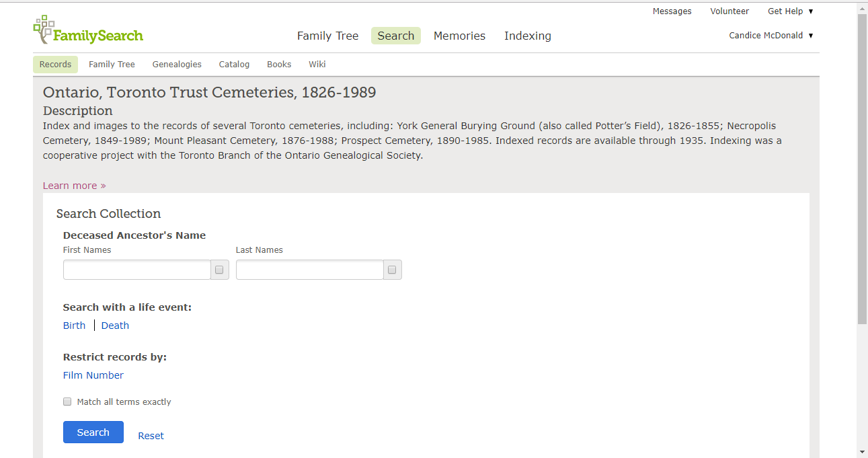Click the First Names input field
This screenshot has width=868, height=458.
(x=137, y=270)
